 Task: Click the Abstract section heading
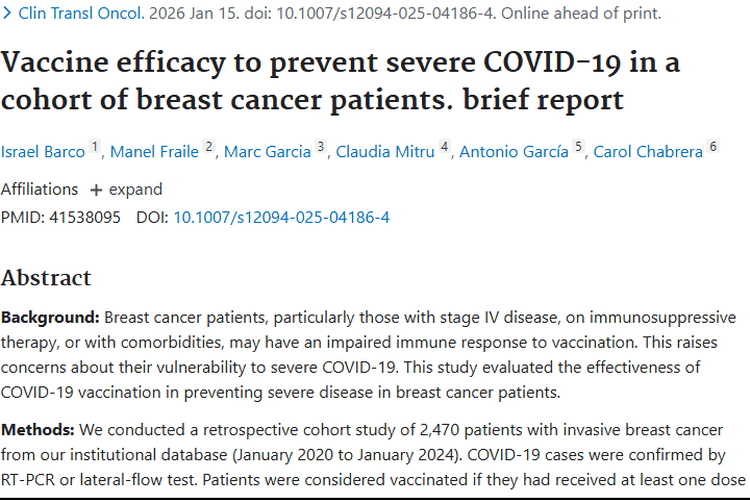point(46,277)
